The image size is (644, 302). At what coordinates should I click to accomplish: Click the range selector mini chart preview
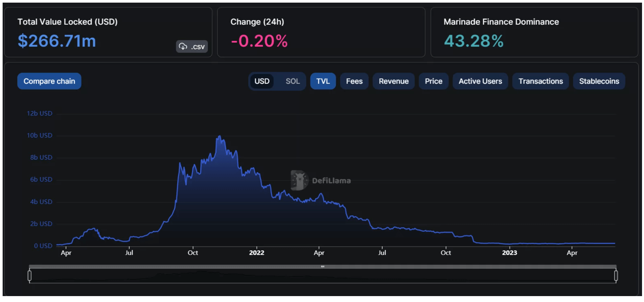323,276
